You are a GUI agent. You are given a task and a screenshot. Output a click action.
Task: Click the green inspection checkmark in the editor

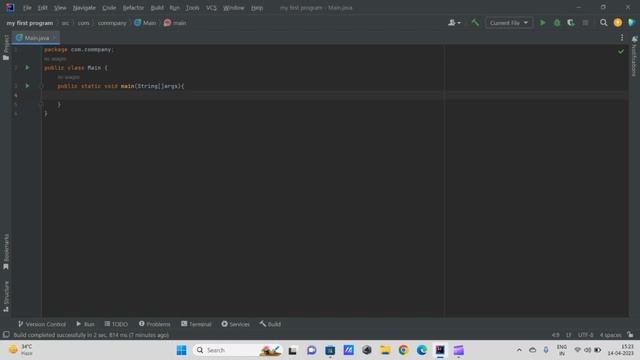tap(621, 51)
